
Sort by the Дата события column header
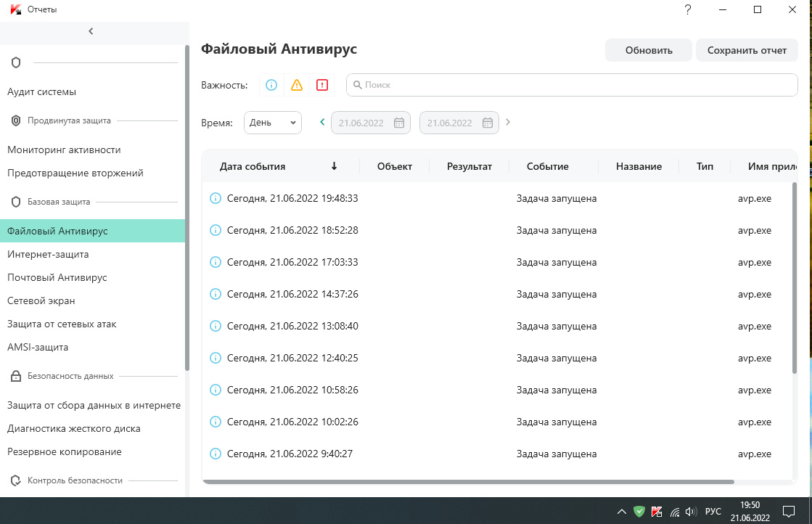coord(253,166)
